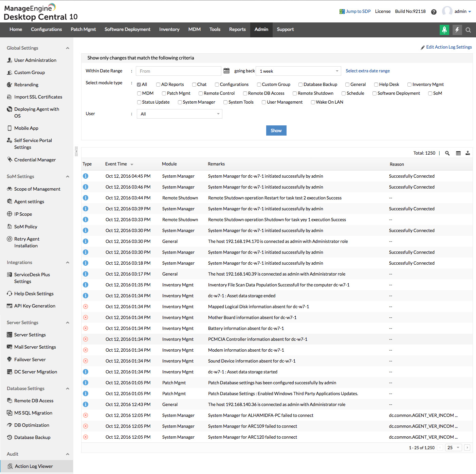The image size is (476, 474).
Task: Open the Credential Manager settings
Action: [x=35, y=159]
